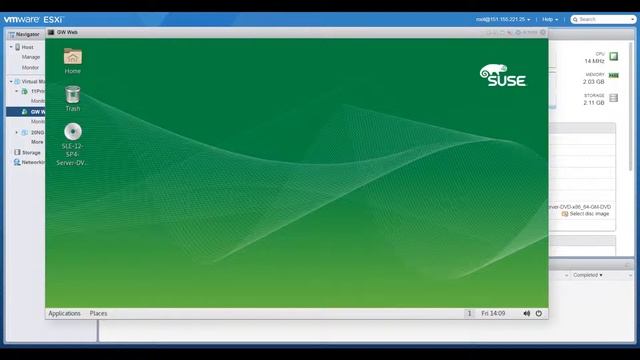This screenshot has width=640, height=360.
Task: Click the Select disc image icon
Action: [x=565, y=214]
